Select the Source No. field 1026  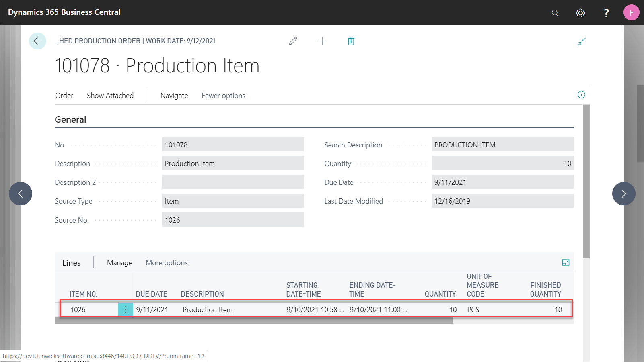click(233, 220)
